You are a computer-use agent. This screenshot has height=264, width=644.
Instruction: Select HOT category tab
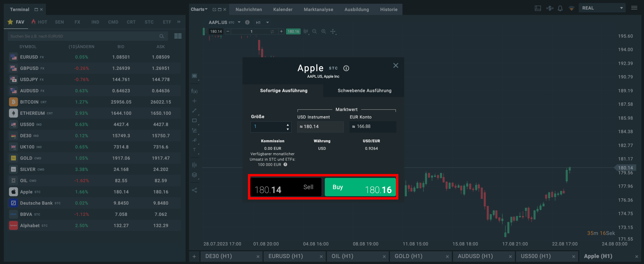point(39,22)
